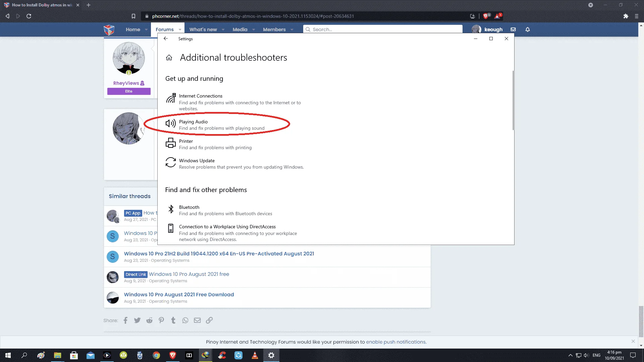Expand the Media dropdown arrow

coord(254,30)
